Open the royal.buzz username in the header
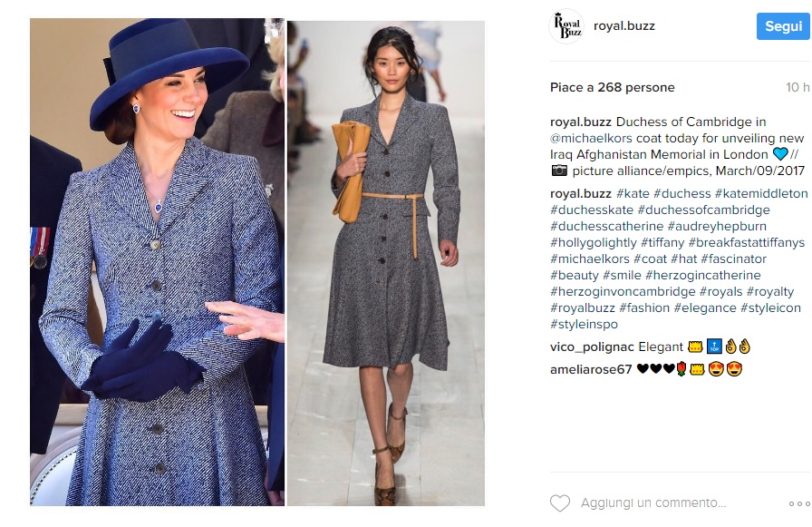The image size is (812, 527). 624,26
